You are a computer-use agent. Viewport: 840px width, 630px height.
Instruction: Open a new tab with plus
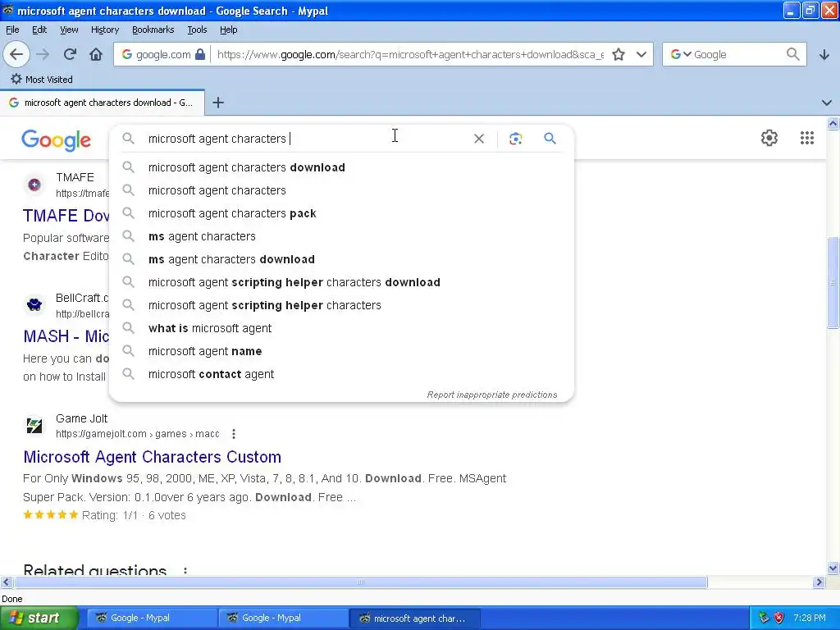tap(218, 103)
